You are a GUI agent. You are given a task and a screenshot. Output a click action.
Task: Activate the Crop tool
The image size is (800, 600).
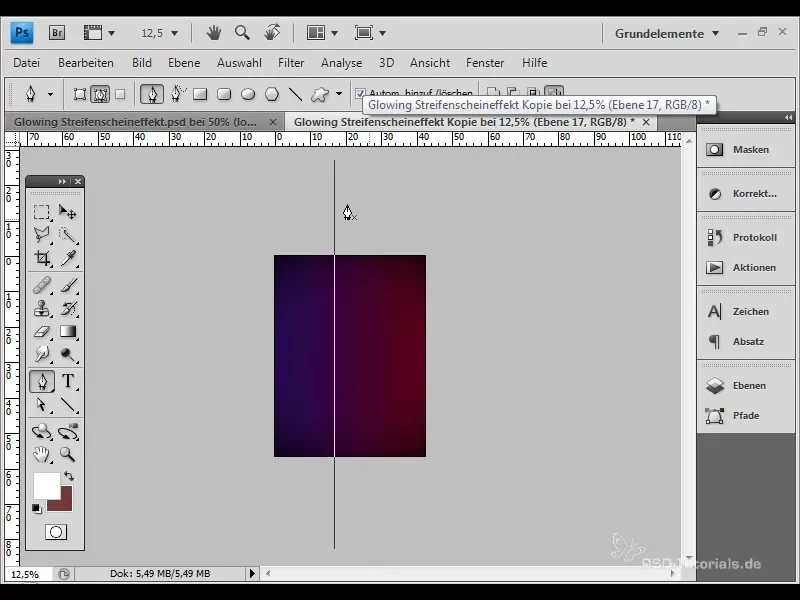[x=42, y=258]
